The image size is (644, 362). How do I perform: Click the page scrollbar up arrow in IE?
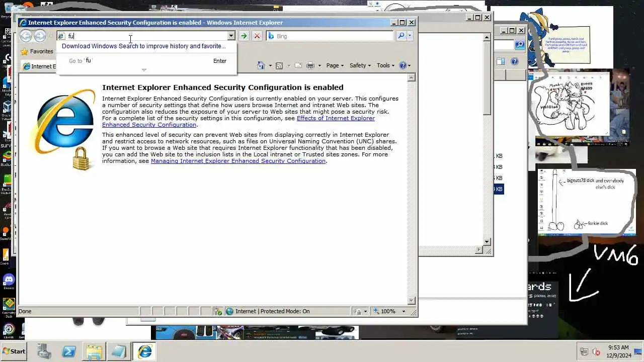point(411,77)
